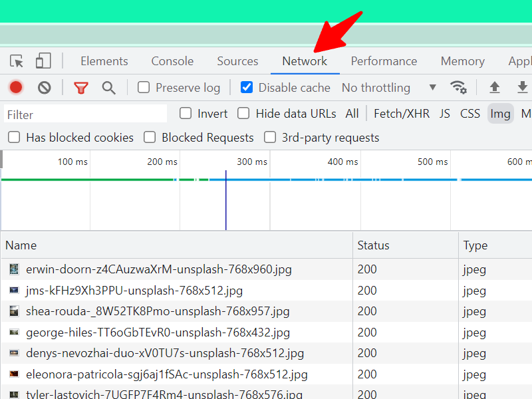
Task: Select eleonora-patricola-sgj6aj1fSAc-unsplash-768x512.jpg request
Action: [x=167, y=374]
